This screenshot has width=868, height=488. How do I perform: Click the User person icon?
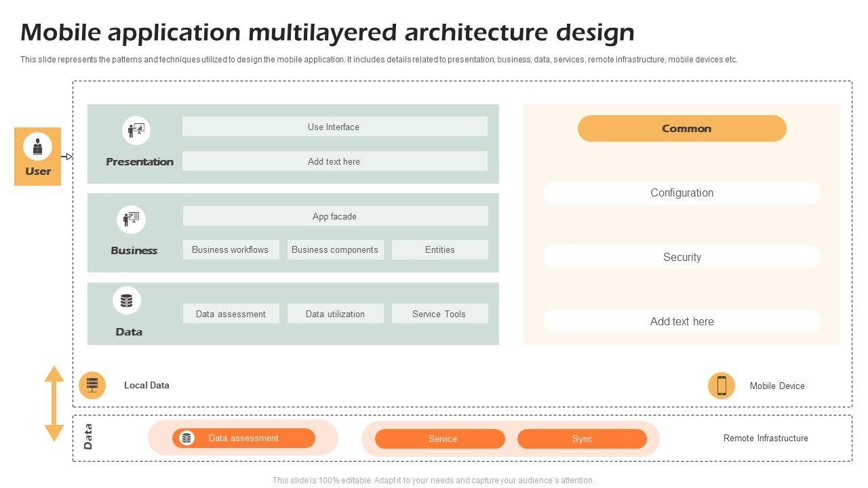pos(37,146)
